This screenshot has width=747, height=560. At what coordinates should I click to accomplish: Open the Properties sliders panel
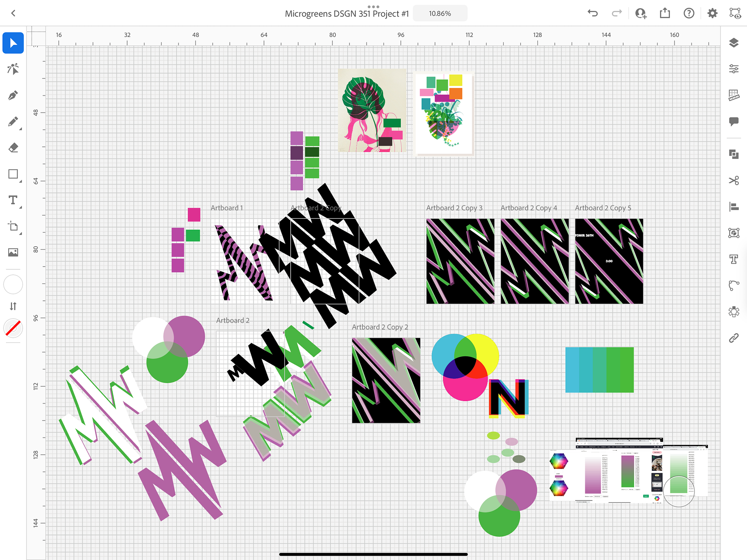(x=733, y=69)
